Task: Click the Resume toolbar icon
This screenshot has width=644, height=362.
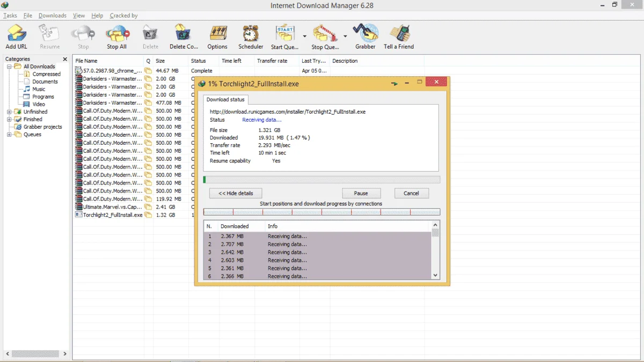Action: [x=49, y=34]
